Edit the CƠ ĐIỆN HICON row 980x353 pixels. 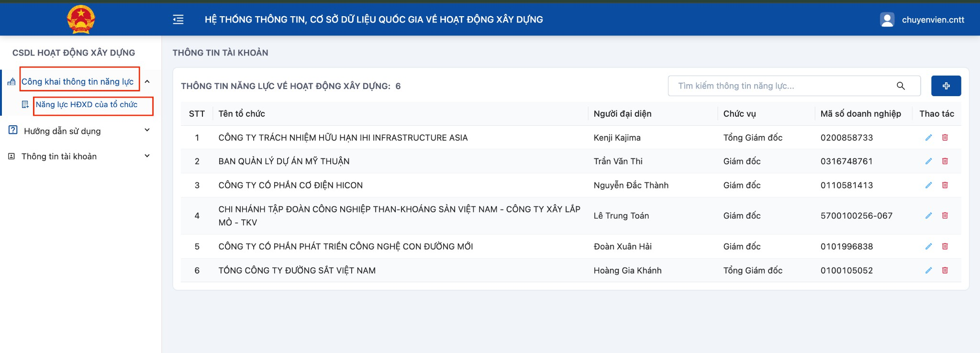[928, 185]
